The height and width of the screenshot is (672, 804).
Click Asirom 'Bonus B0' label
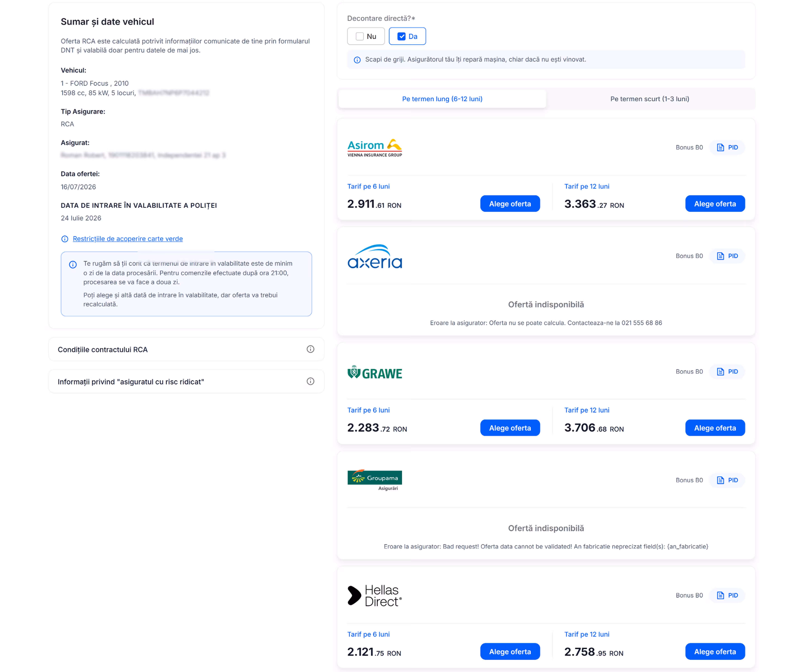[x=689, y=147]
